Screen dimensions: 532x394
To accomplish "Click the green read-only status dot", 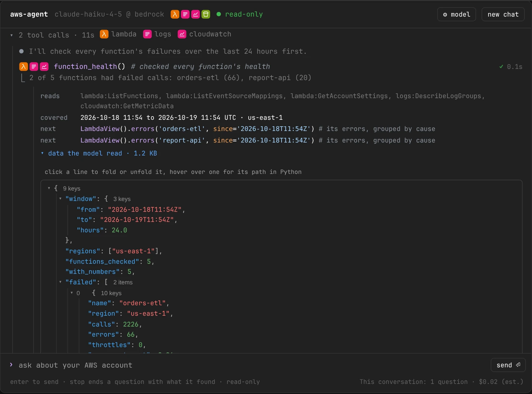I will (219, 14).
